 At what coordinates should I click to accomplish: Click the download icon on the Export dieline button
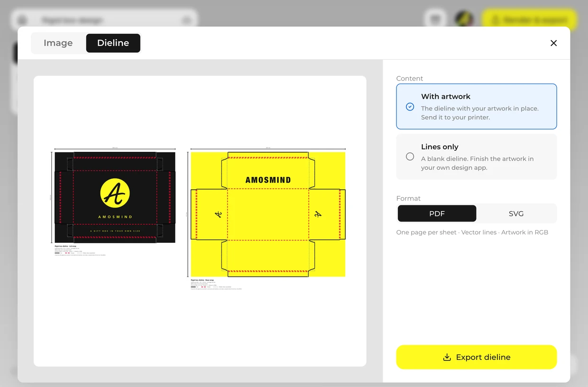(447, 357)
